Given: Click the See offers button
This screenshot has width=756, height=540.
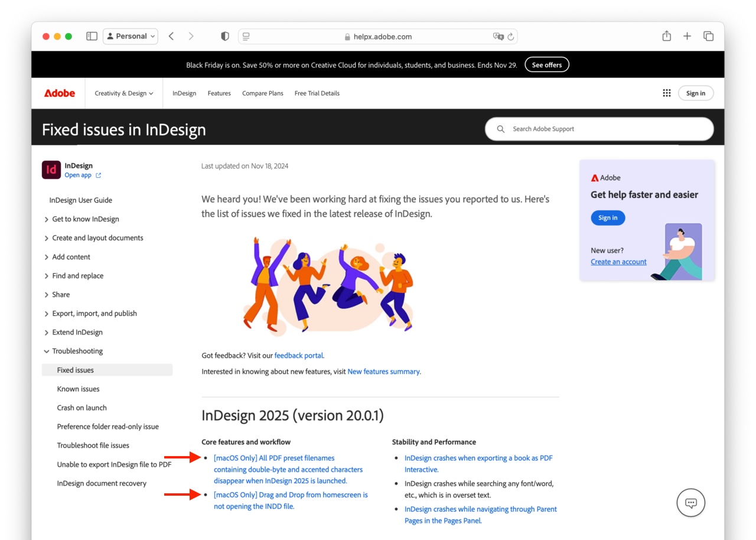Looking at the screenshot, I should pos(547,65).
